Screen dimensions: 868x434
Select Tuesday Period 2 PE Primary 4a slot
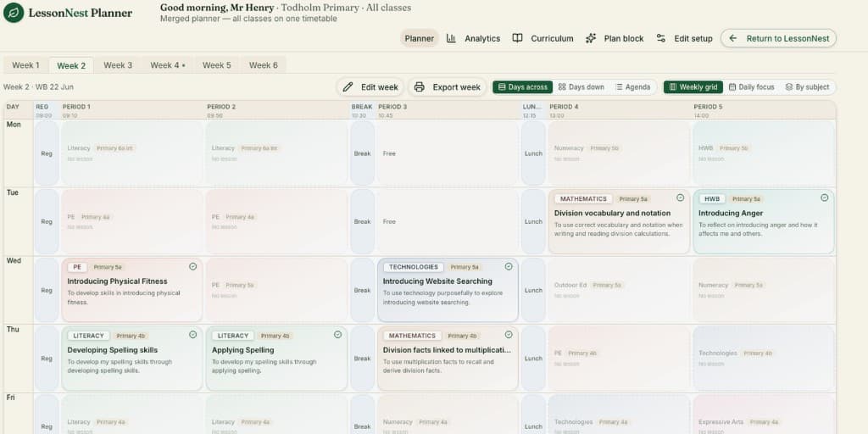[x=277, y=221]
